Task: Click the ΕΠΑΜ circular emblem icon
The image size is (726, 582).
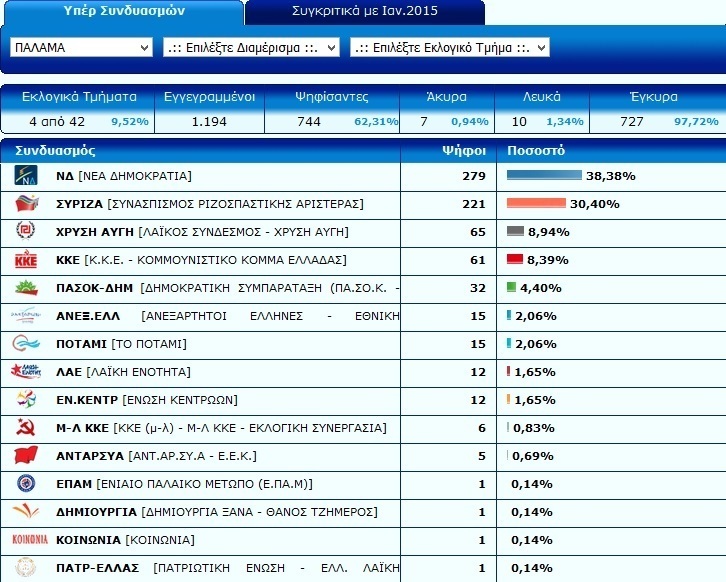Action: pos(26,483)
